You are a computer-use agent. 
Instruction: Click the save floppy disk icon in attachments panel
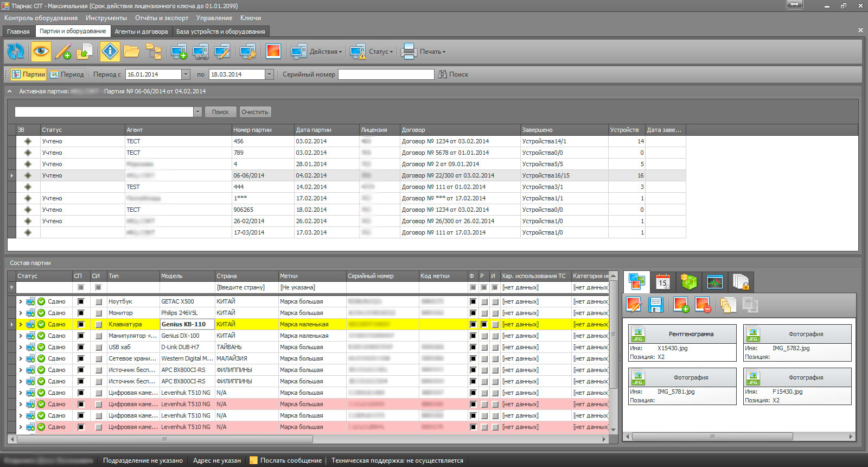(656, 305)
